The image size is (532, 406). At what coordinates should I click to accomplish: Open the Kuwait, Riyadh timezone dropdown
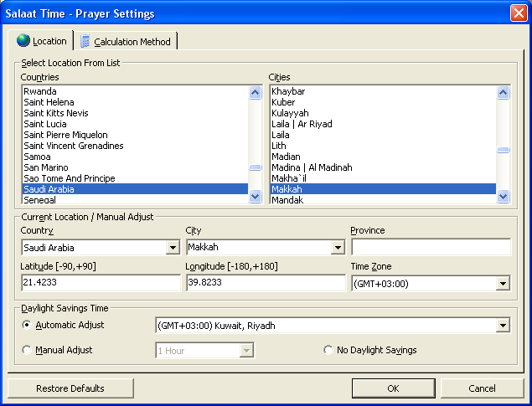click(x=503, y=326)
